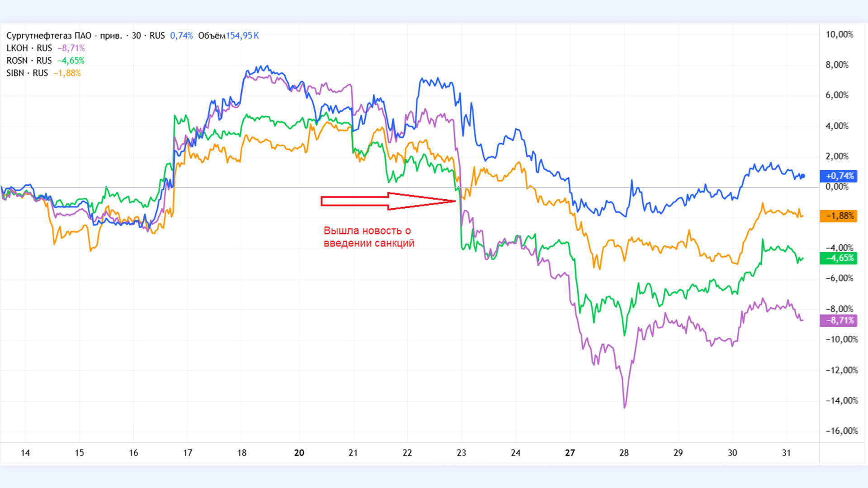
Task: Click date 27 on the time axis
Action: coord(570,453)
